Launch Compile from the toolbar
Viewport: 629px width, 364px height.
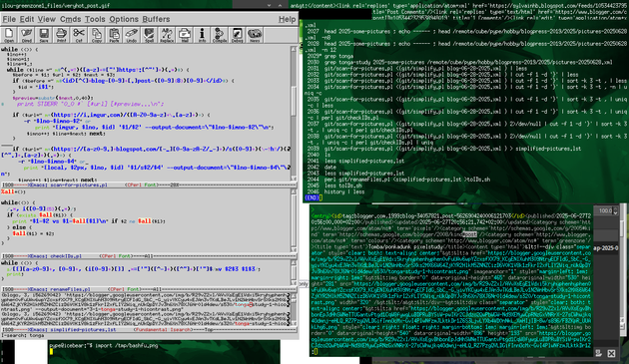(220, 35)
